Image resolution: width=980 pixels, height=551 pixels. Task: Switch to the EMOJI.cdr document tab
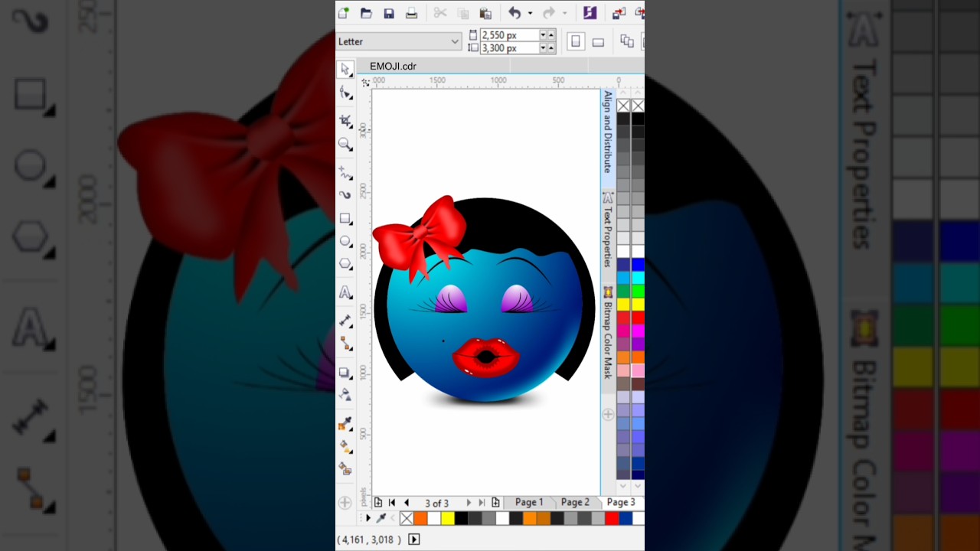point(393,67)
